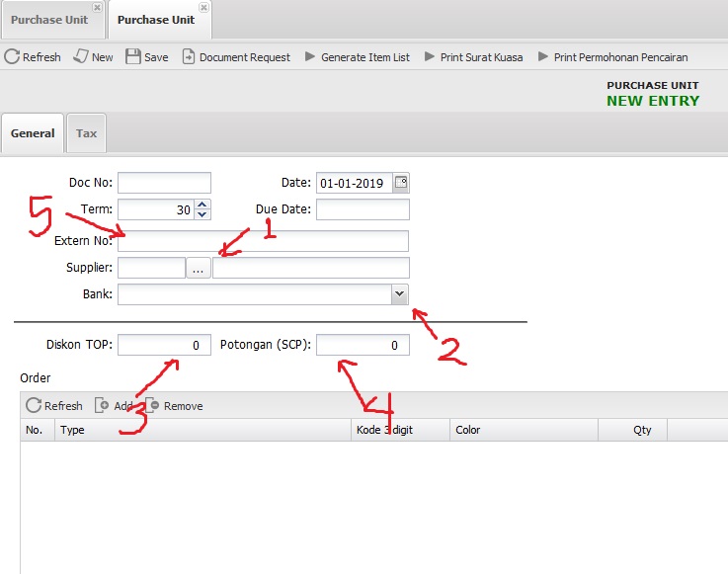The width and height of the screenshot is (728, 574).
Task: Open Supplier lookup with ellipsis button
Action: [x=199, y=269]
